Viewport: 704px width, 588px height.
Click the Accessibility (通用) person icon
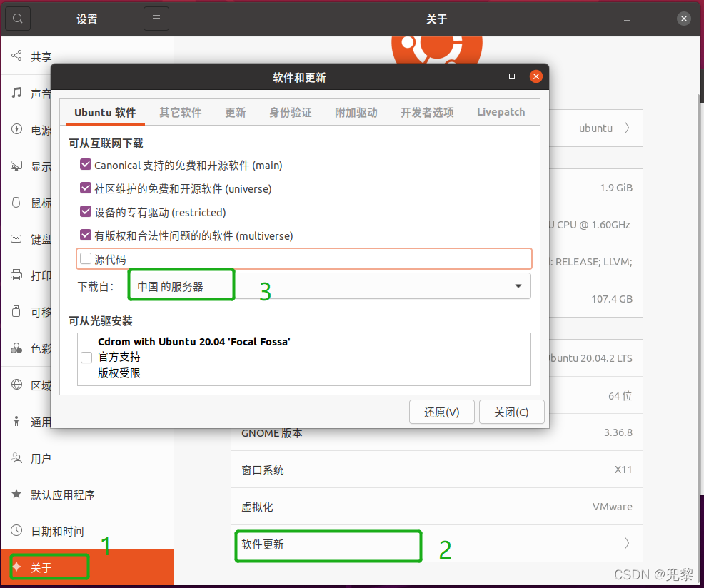16,421
